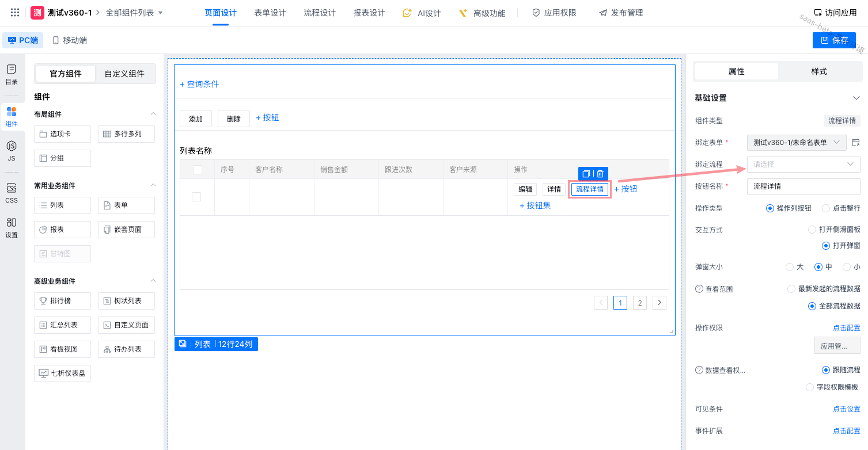Viewport: 868px width, 450px height.
Task: Open the apps grid menu icon
Action: click(x=15, y=13)
